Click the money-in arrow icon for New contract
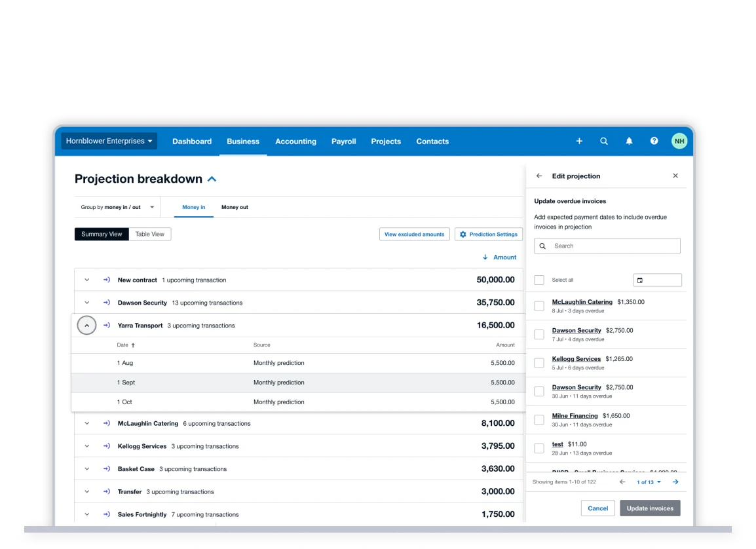 (x=107, y=280)
